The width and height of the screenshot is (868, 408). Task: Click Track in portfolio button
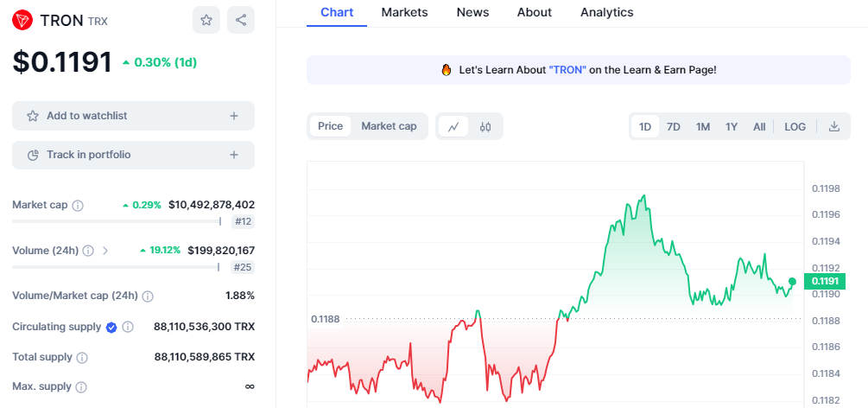[133, 155]
